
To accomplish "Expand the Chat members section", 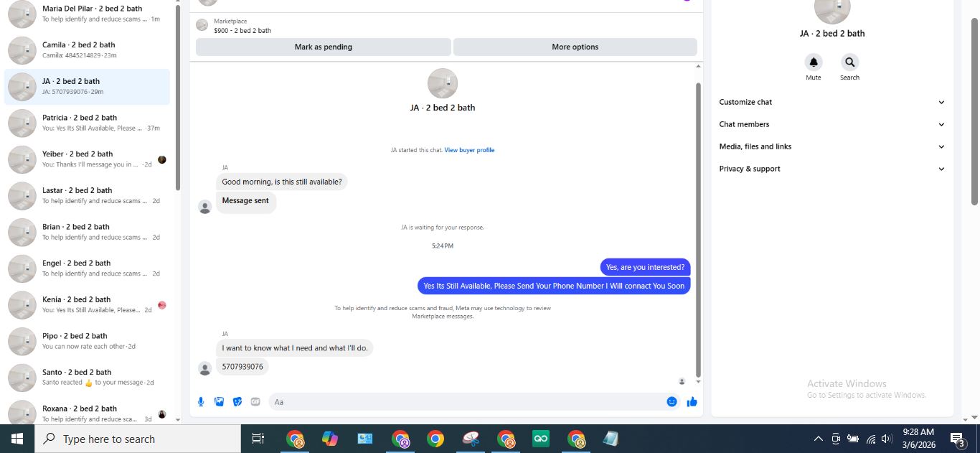I will [832, 124].
